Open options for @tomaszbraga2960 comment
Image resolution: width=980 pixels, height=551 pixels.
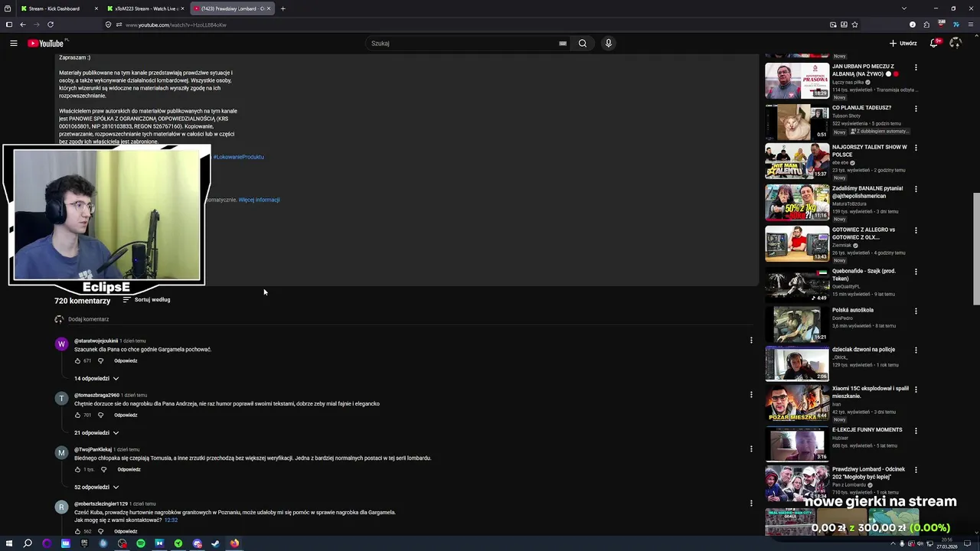751,394
